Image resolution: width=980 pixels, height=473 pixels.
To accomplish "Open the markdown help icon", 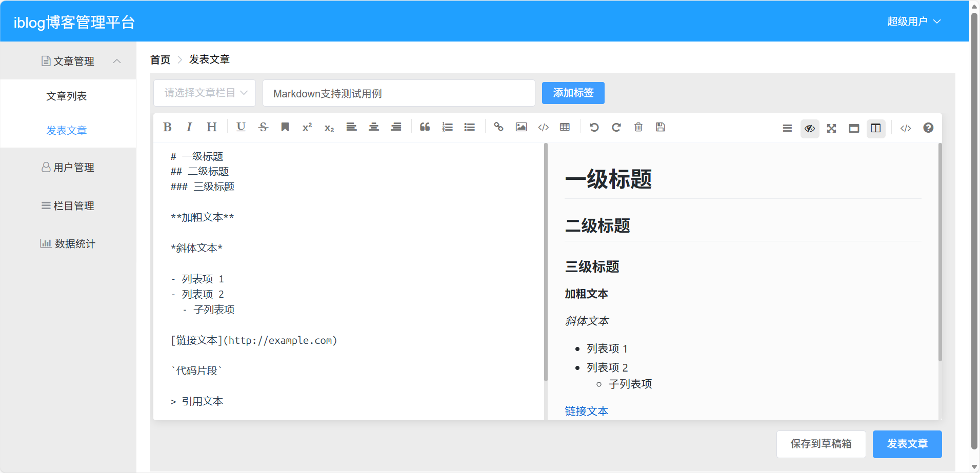I will [928, 128].
